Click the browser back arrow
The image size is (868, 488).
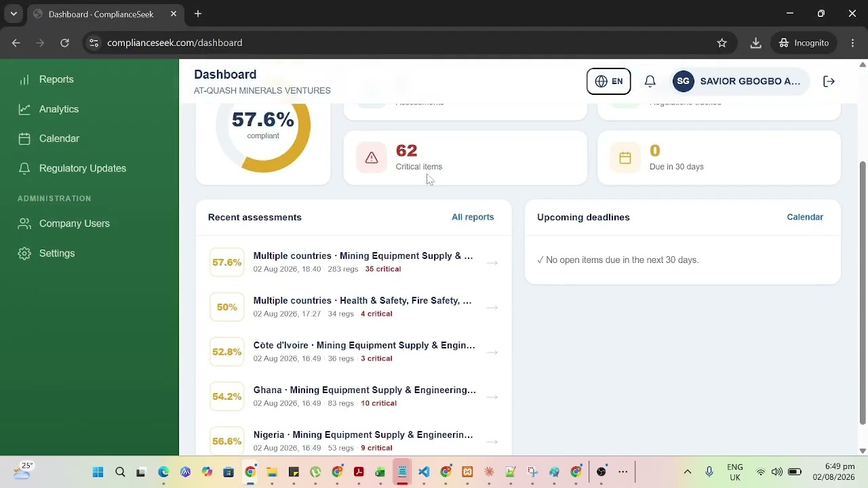pyautogui.click(x=16, y=43)
